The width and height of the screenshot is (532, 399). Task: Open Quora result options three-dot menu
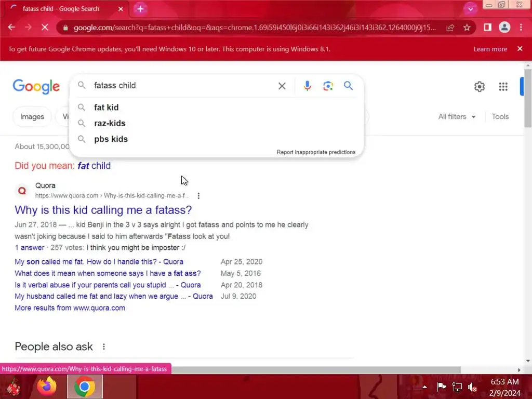click(x=198, y=195)
